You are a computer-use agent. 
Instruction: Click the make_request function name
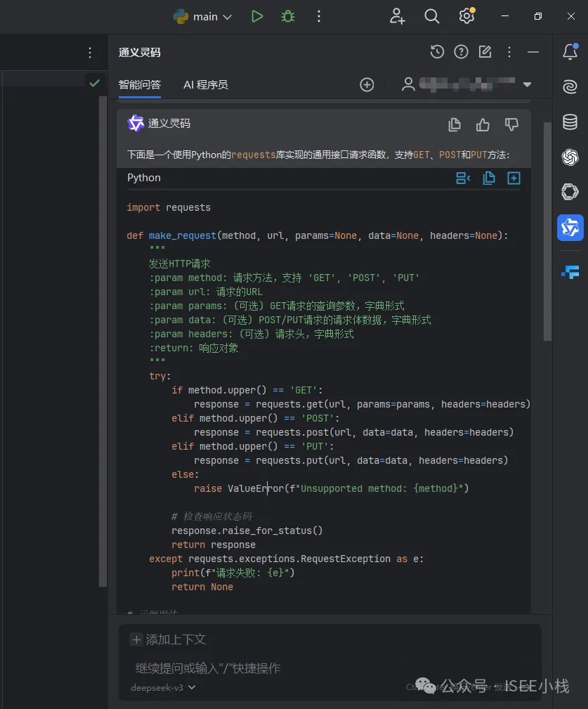click(183, 235)
